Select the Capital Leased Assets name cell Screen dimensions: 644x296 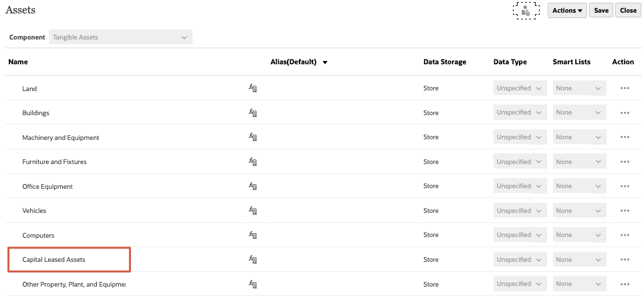click(x=53, y=259)
